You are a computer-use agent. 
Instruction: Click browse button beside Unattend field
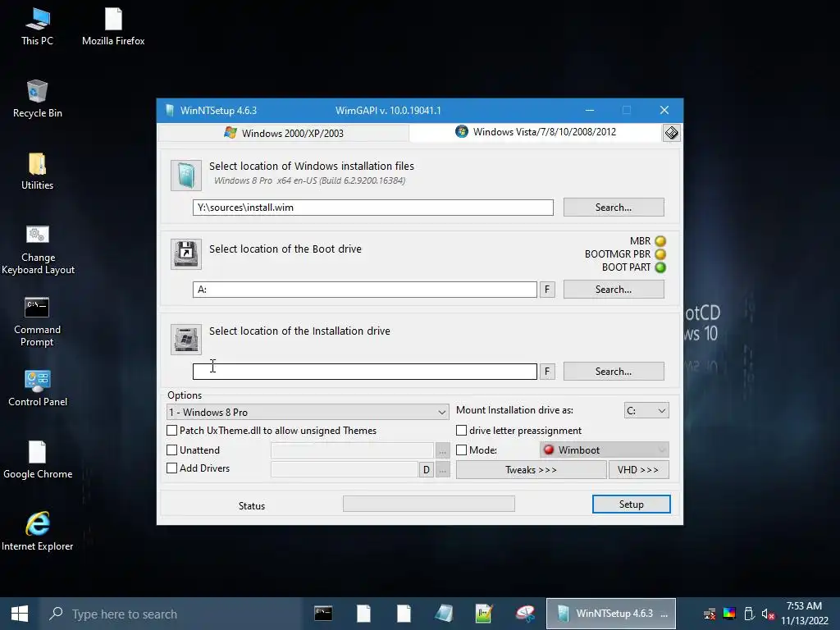tap(442, 451)
